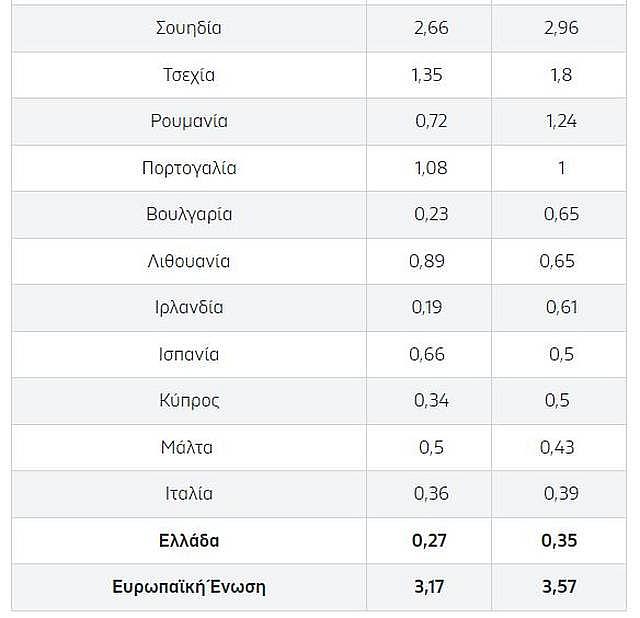Screen dimensions: 640x618
Task: Click the 2,66 value for Σουηδία
Action: point(431,28)
